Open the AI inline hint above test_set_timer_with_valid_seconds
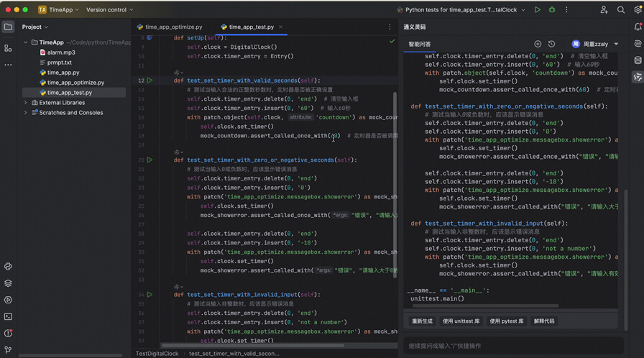This screenshot has height=358, width=644. tap(178, 73)
